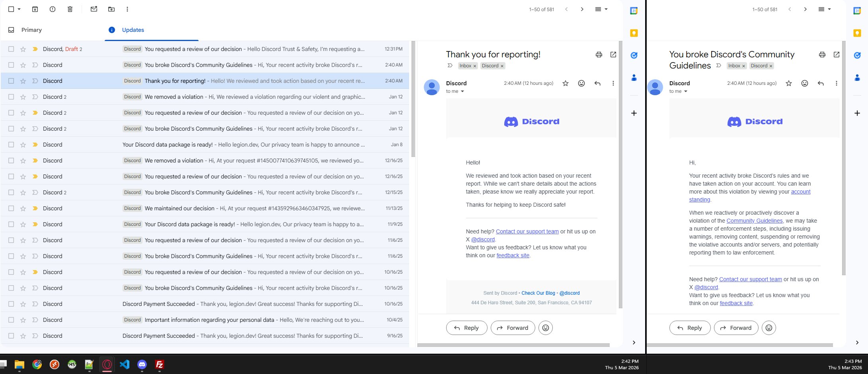This screenshot has height=374, width=868.
Task: Expand 'to me' details in Thank you for reporting
Action: 462,92
